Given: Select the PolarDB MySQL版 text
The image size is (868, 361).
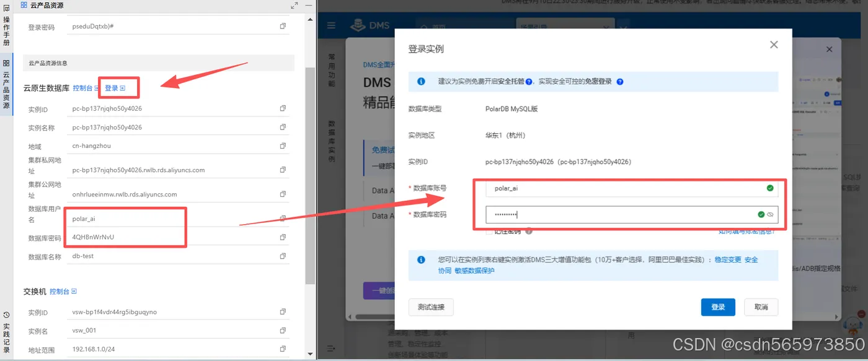Looking at the screenshot, I should click(x=511, y=108).
